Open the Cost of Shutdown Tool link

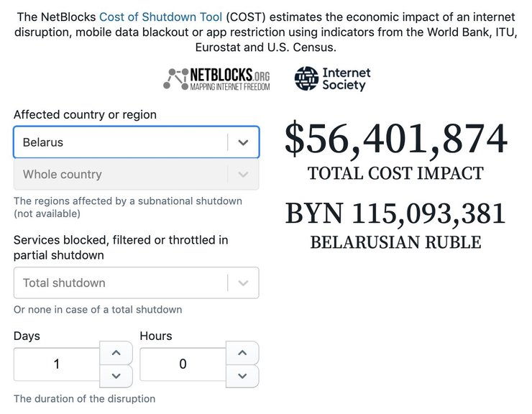pyautogui.click(x=160, y=17)
